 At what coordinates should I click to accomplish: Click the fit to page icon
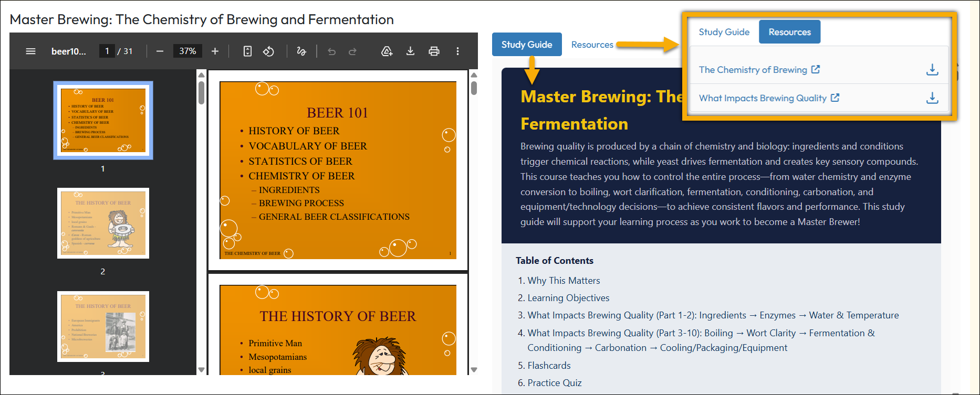pyautogui.click(x=247, y=51)
